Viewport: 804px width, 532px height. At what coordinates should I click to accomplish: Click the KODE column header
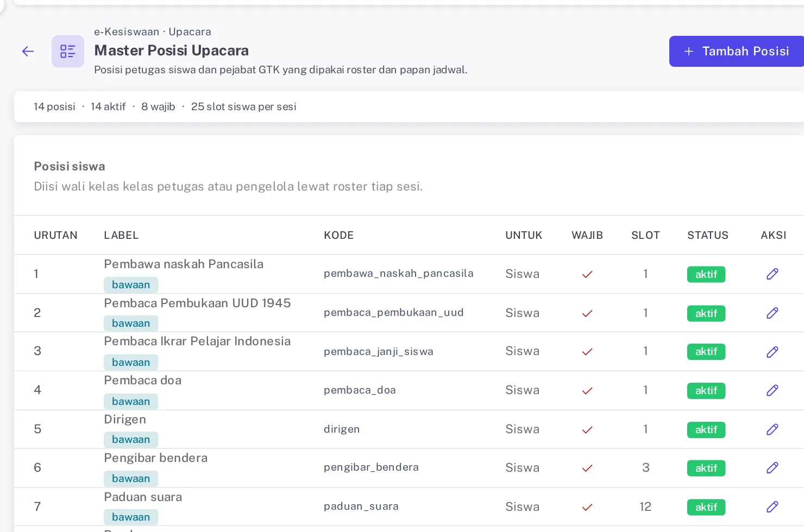pos(338,235)
